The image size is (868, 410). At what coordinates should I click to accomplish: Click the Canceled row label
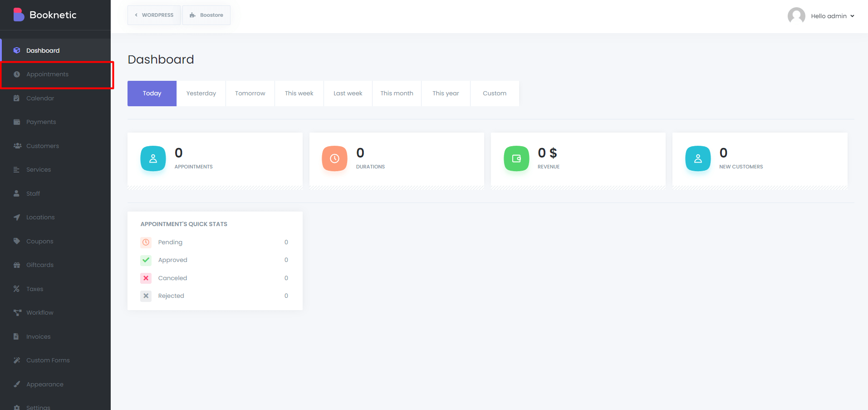172,278
